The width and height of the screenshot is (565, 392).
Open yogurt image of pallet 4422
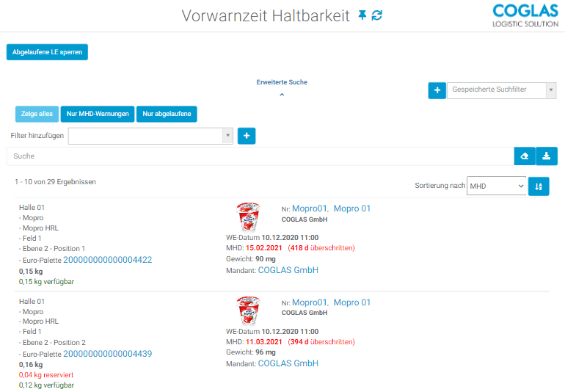pyautogui.click(x=248, y=217)
